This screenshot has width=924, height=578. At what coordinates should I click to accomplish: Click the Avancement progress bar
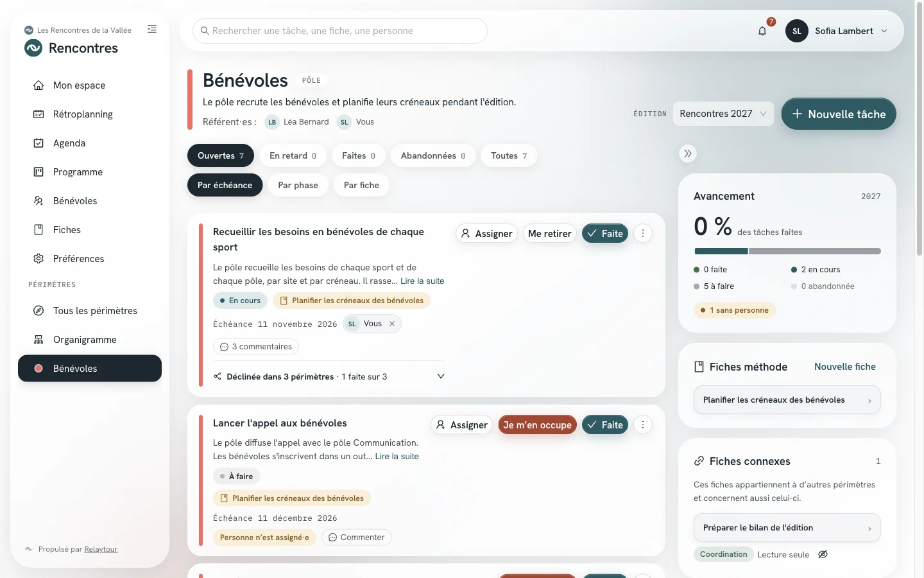coord(787,251)
